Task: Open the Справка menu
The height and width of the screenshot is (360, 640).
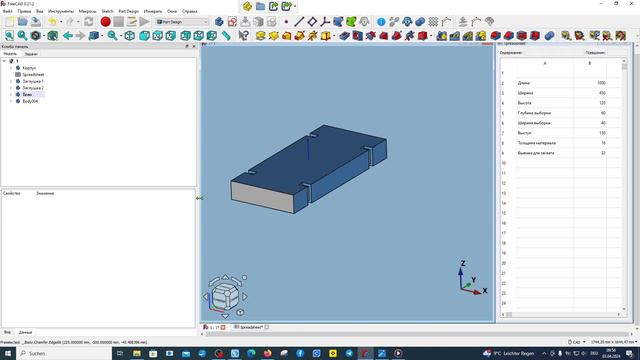Action: coord(189,11)
